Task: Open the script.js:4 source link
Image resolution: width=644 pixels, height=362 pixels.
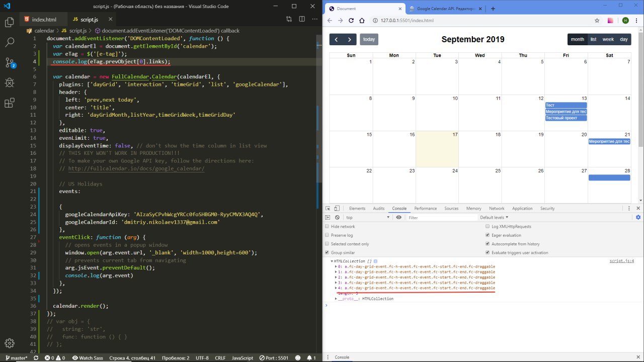Action: [622, 261]
